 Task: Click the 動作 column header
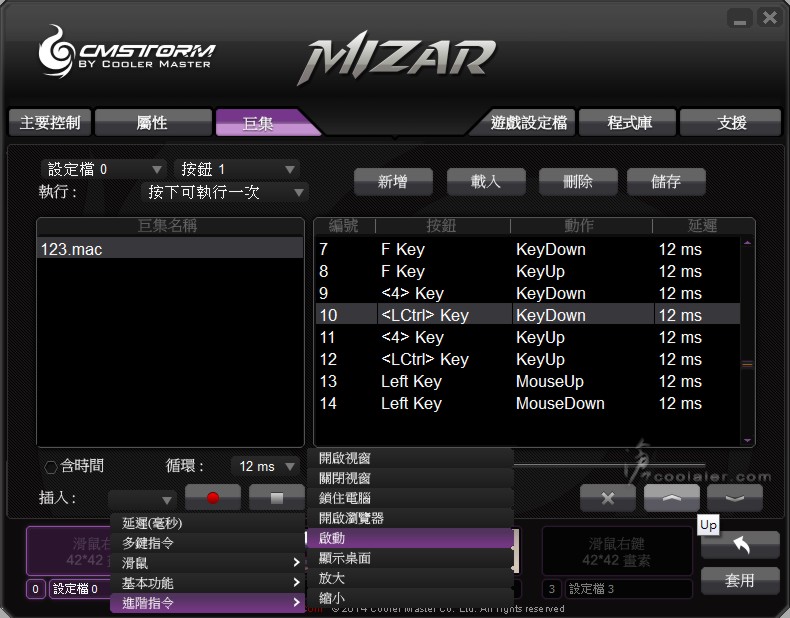point(581,226)
